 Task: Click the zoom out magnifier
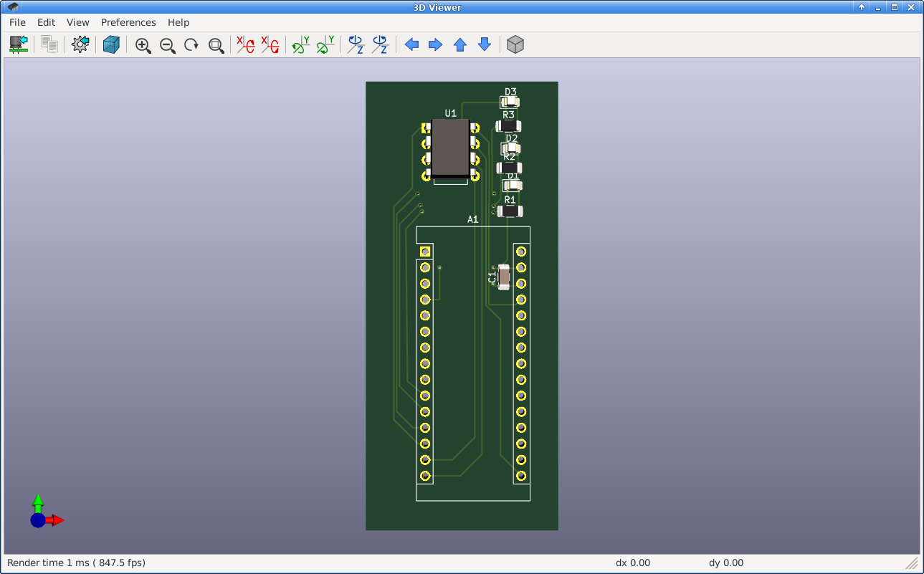click(168, 45)
